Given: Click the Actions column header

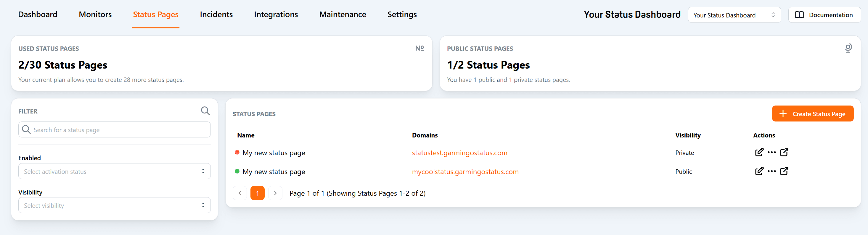Looking at the screenshot, I should [x=764, y=135].
